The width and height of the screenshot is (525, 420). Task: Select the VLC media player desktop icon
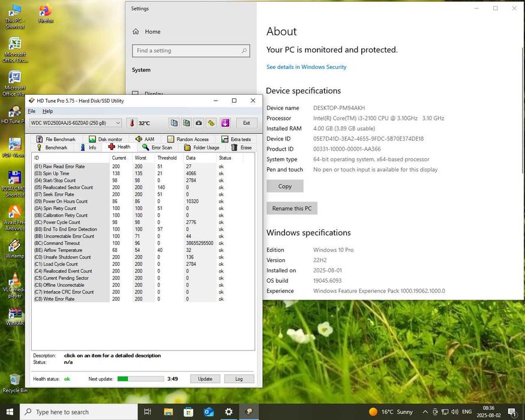(x=15, y=286)
